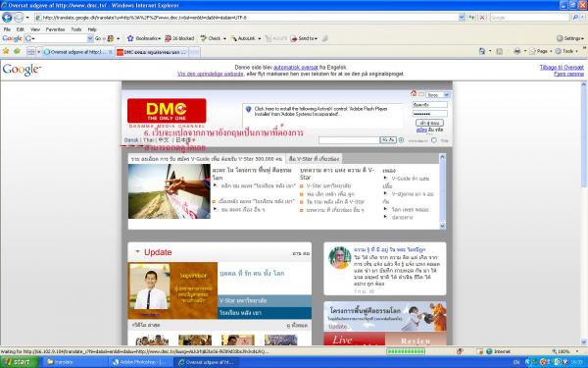Open the language select box on DMC page
This screenshot has height=368, width=588.
pyautogui.click(x=438, y=95)
